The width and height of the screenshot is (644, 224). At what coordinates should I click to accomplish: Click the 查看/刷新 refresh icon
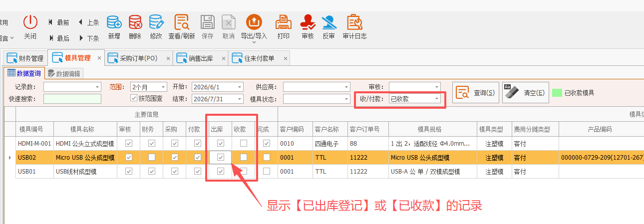tap(181, 22)
